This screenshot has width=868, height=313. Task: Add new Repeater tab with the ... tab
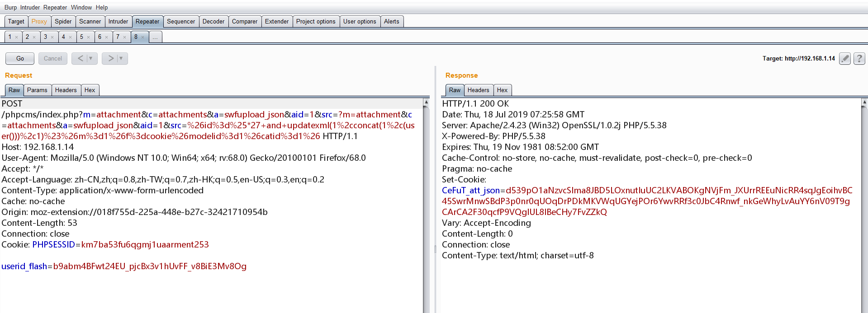[155, 37]
